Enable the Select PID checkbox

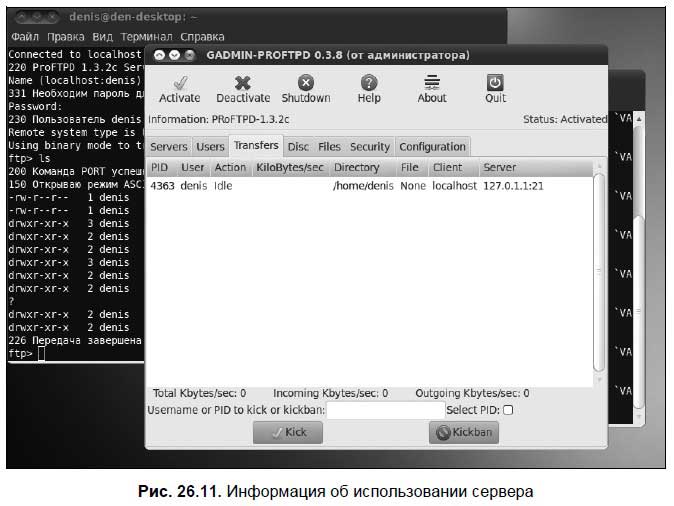[x=508, y=410]
